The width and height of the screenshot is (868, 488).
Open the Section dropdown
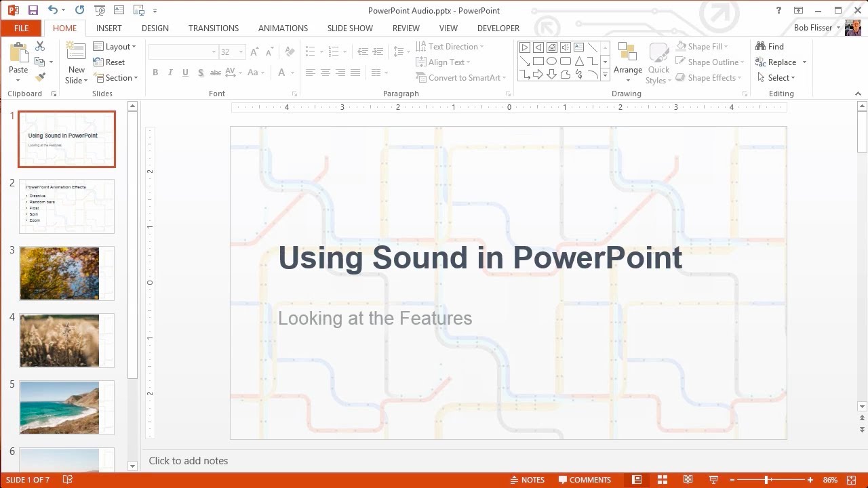pos(116,77)
